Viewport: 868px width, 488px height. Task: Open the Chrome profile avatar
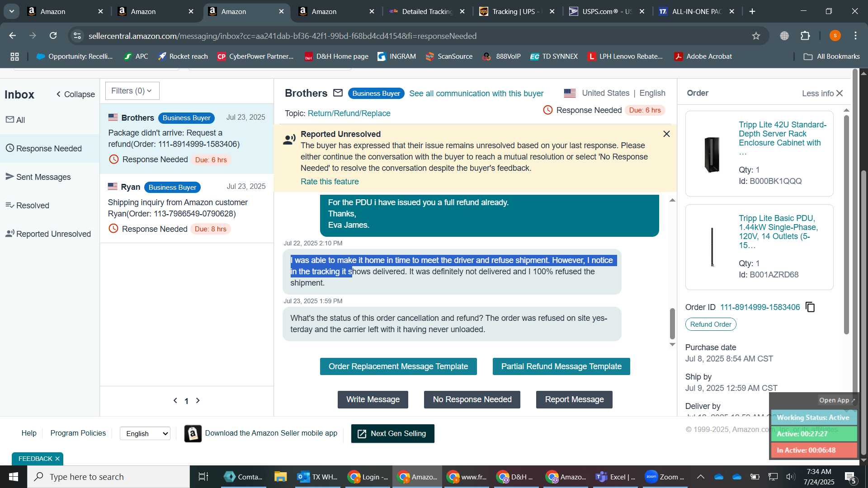[835, 36]
